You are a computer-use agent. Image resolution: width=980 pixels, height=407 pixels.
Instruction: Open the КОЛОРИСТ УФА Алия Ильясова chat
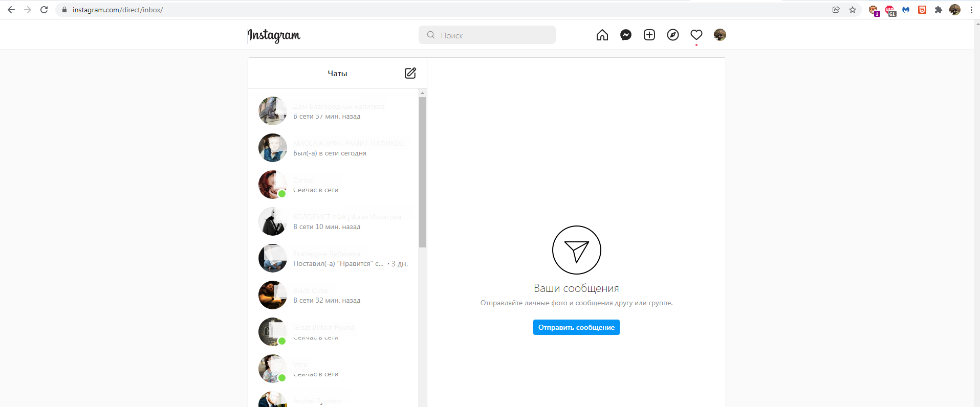(333, 221)
